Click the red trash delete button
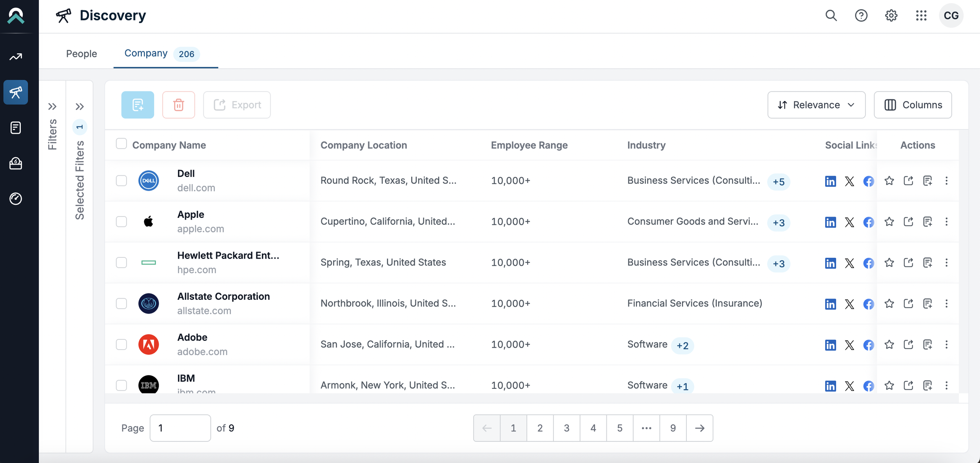 pos(179,105)
